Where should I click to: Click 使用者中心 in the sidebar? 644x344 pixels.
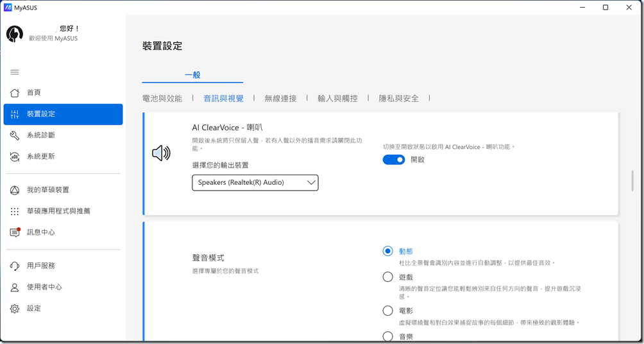pyautogui.click(x=44, y=288)
